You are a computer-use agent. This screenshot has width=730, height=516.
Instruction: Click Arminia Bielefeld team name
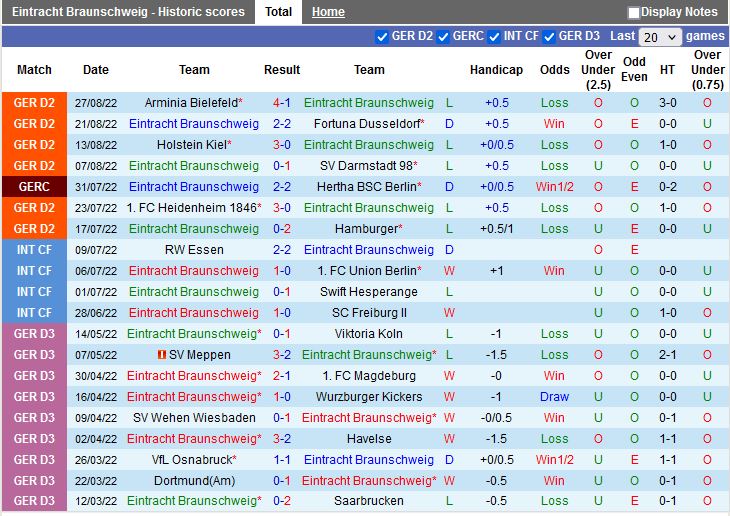tap(191, 103)
